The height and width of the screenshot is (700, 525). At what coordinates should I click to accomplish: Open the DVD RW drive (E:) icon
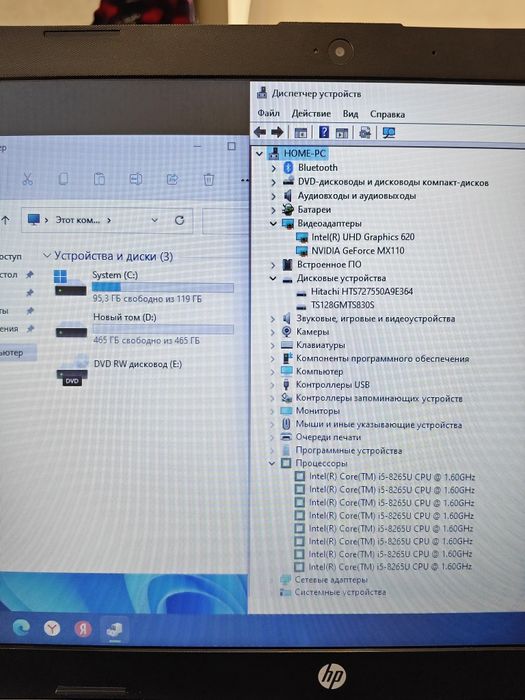[72, 370]
